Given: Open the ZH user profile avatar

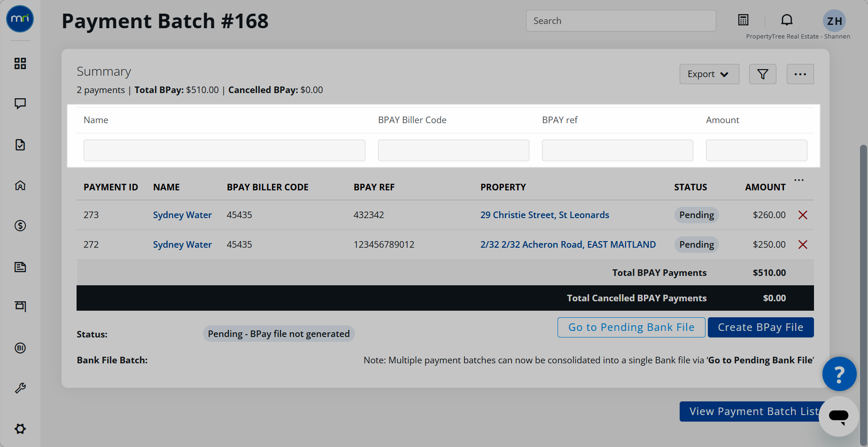Looking at the screenshot, I should 834,21.
